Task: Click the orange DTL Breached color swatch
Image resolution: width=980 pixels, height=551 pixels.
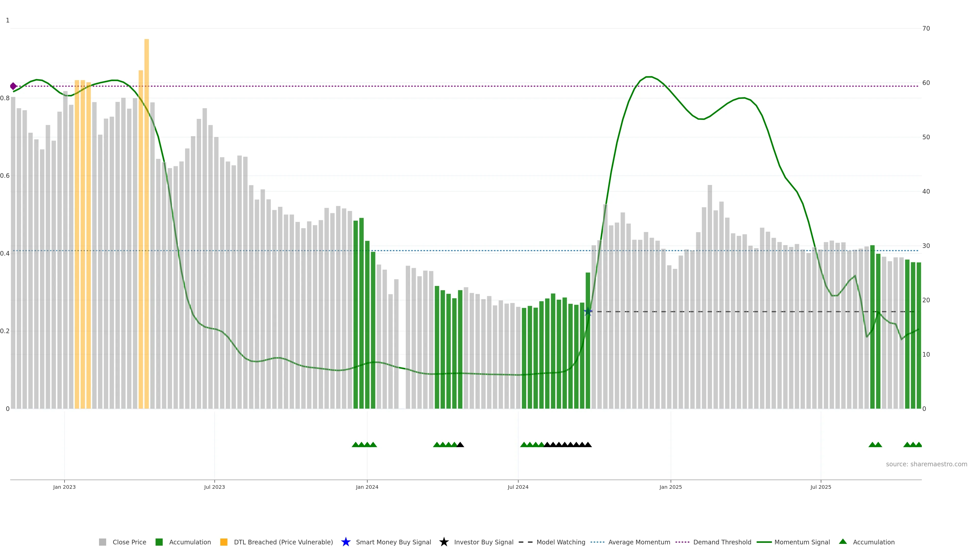Action: [x=224, y=542]
